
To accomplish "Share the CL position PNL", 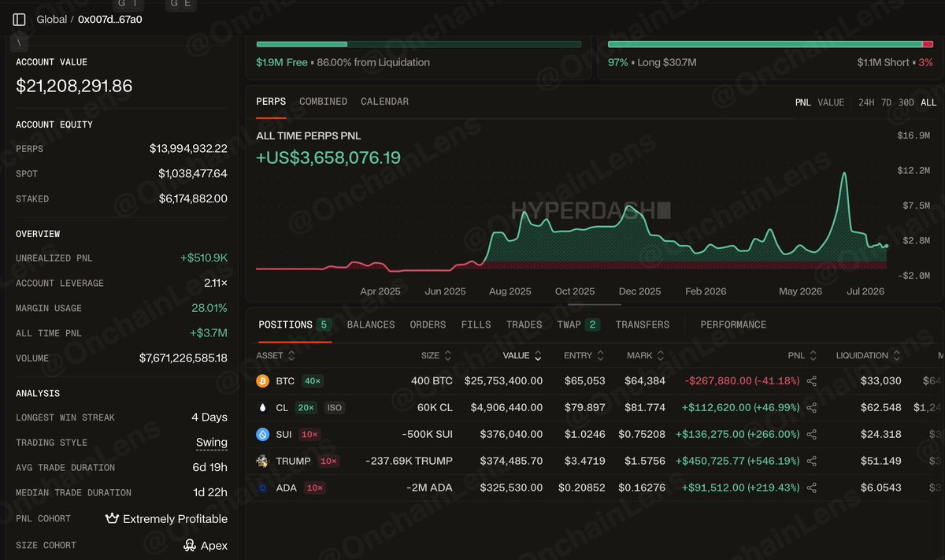I will point(812,408).
